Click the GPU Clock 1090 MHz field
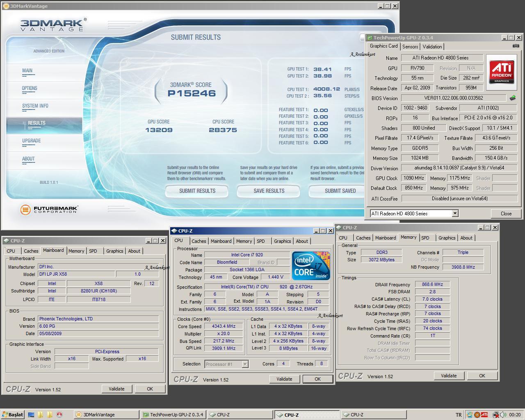 click(x=413, y=178)
